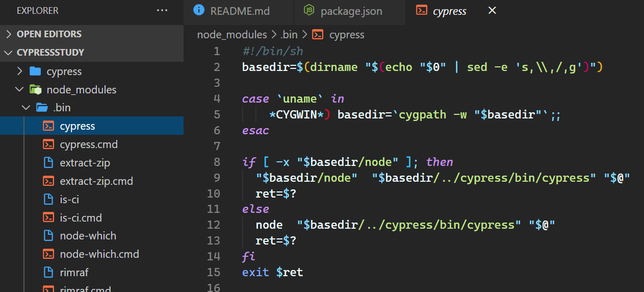The width and height of the screenshot is (644, 292).
Task: Click 'fi' keyword on line 14
Action: [x=248, y=256]
